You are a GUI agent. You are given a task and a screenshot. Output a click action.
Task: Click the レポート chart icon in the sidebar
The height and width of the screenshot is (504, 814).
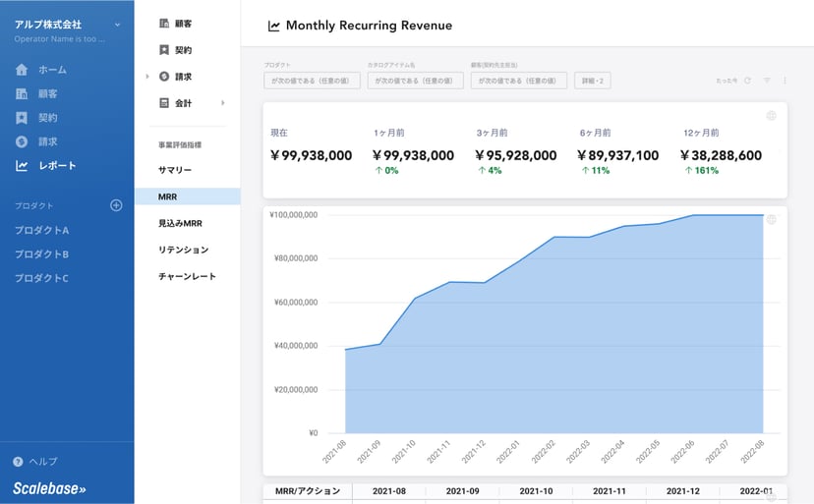22,165
